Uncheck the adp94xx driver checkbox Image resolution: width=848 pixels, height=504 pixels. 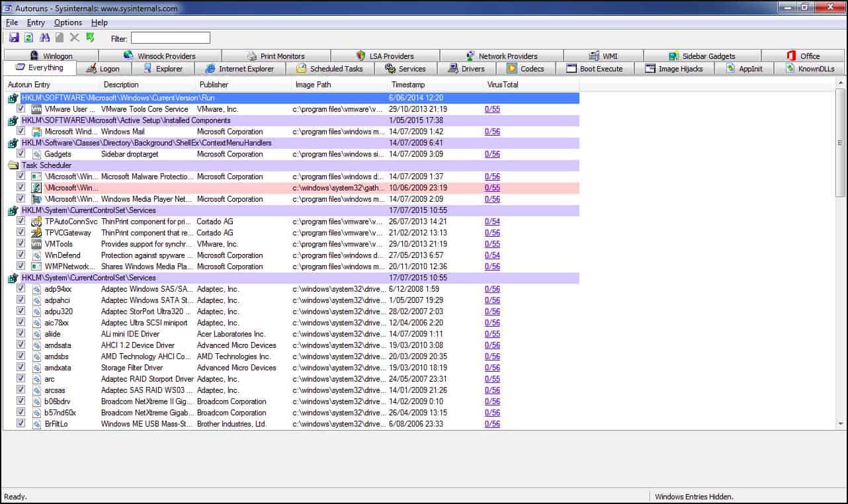[x=21, y=288]
